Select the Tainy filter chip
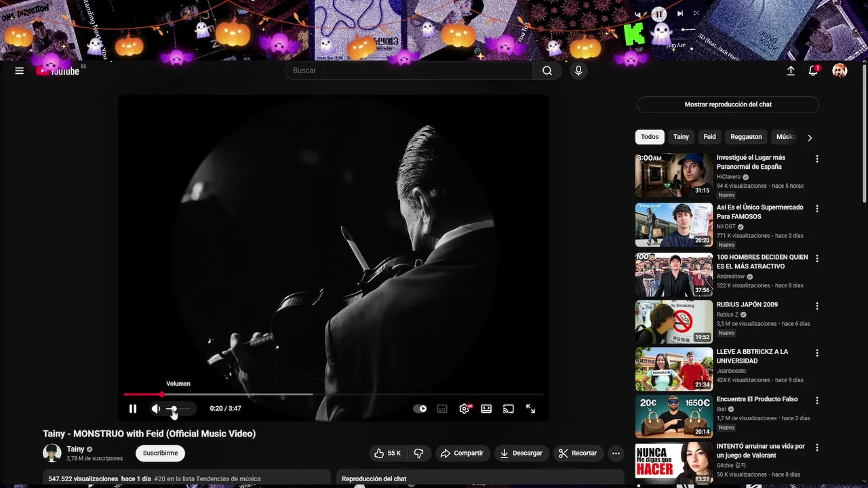Image resolution: width=868 pixels, height=488 pixels. pos(681,137)
